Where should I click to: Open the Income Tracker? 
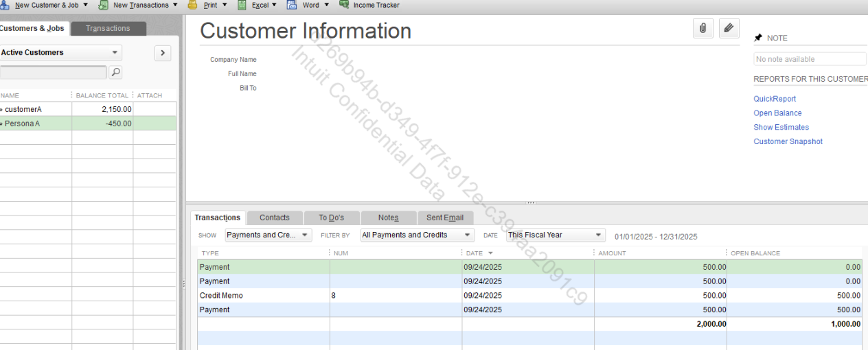[x=369, y=5]
